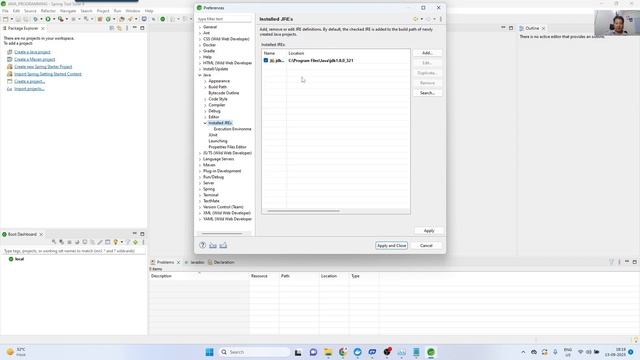Open the Preferences view menu dots
640x360 pixels.
point(441,19)
